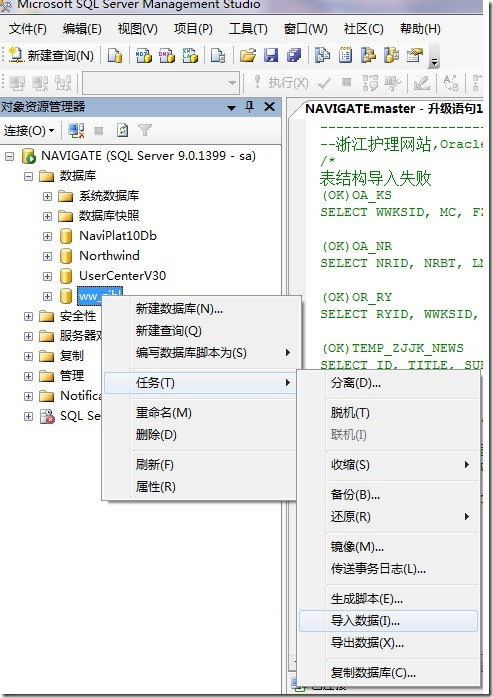
Task: Click the Analysis Services DMX query icon
Action: 167,56
